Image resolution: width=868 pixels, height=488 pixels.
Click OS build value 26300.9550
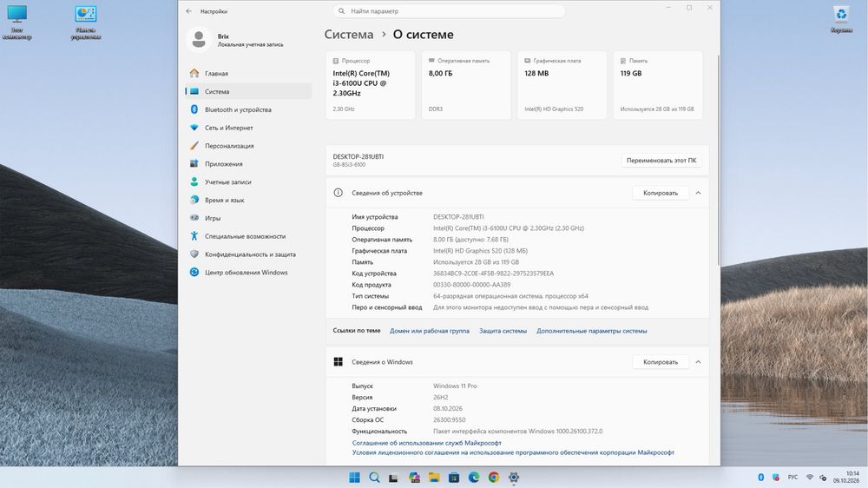(x=449, y=420)
